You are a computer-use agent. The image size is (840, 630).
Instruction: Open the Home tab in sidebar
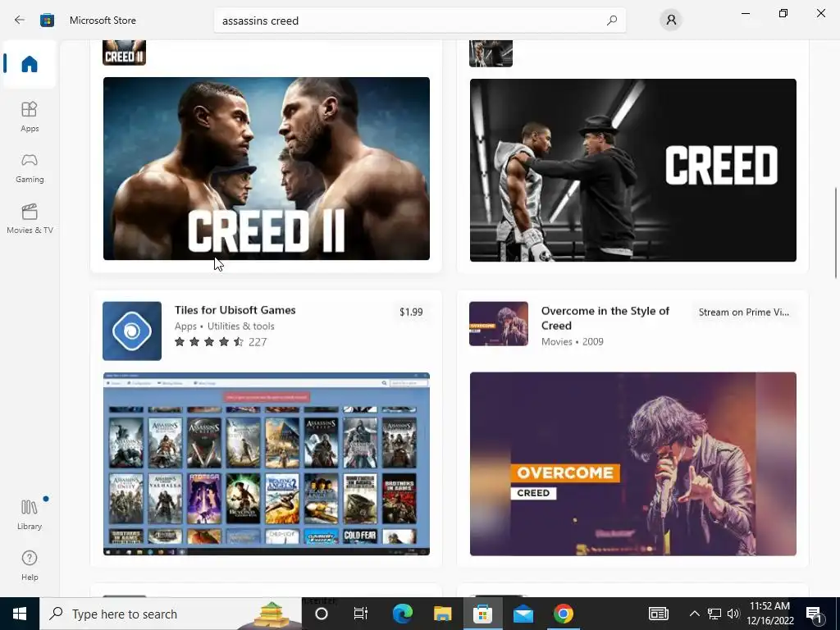[x=30, y=64]
